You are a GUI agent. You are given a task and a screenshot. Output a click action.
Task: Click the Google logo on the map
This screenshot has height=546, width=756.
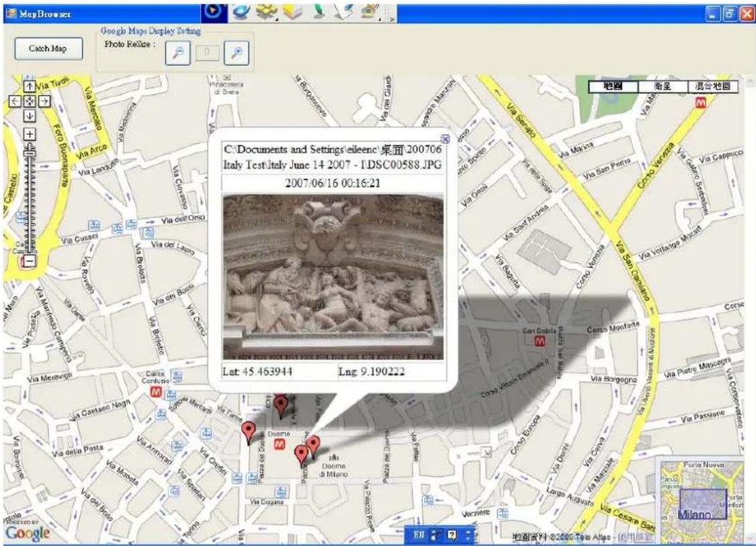click(x=27, y=533)
